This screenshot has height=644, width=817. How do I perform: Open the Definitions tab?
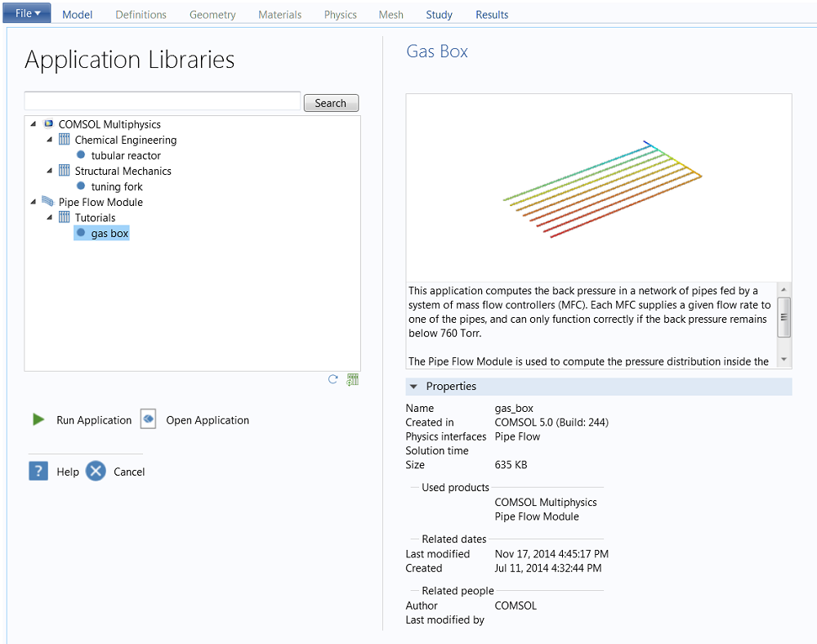coord(141,15)
